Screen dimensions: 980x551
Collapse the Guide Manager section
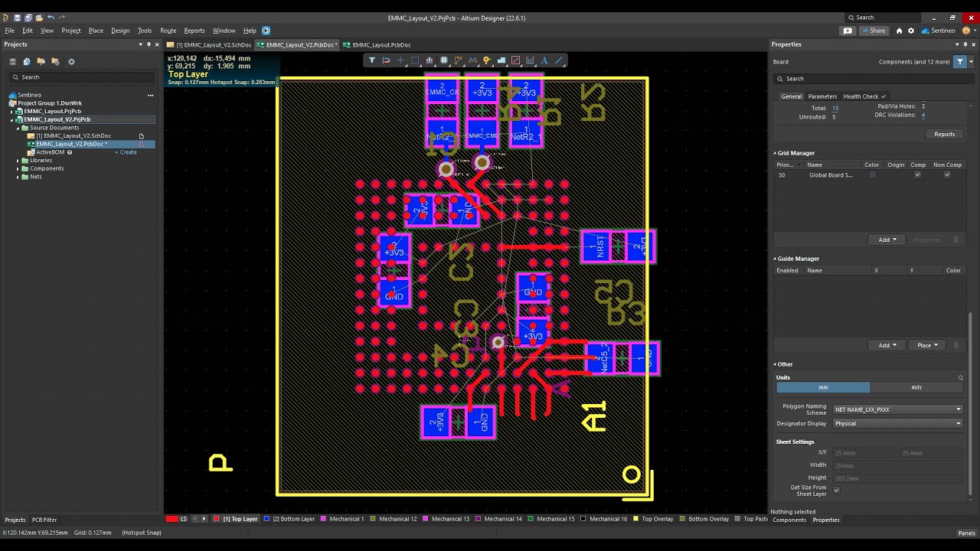pyautogui.click(x=775, y=259)
